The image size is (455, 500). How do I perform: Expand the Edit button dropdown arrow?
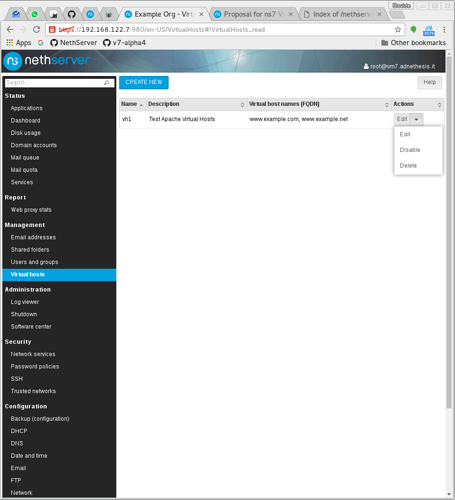(x=416, y=119)
